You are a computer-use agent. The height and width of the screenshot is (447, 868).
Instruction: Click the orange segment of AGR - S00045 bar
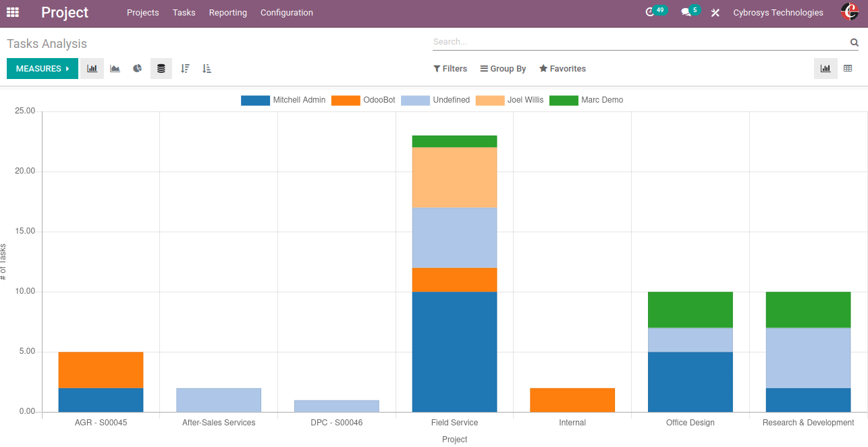click(101, 370)
